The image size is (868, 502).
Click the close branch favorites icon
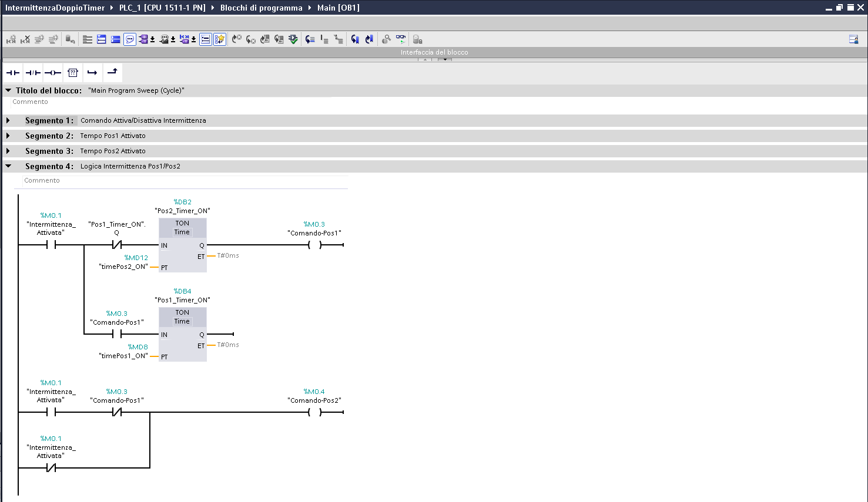tap(112, 72)
